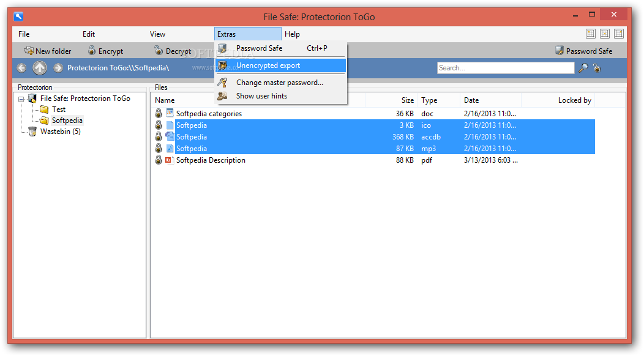
Task: Click lock icon of Softpedia Description row
Action: tap(159, 160)
